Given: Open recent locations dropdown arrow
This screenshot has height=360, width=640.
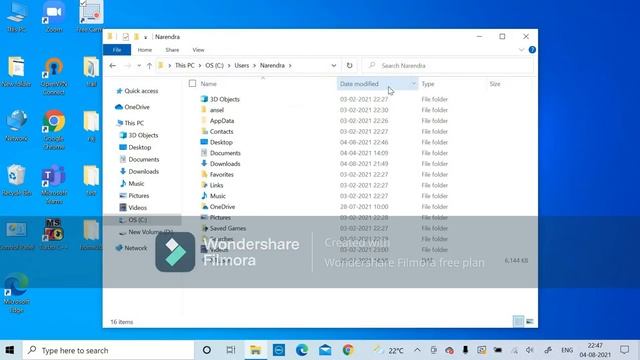Looking at the screenshot, I should coord(139,65).
